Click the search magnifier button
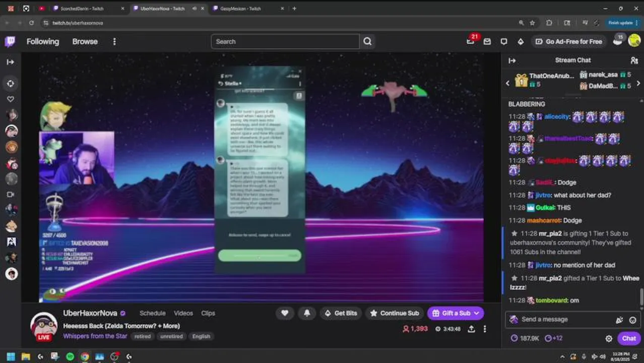The image size is (644, 363). tap(367, 41)
